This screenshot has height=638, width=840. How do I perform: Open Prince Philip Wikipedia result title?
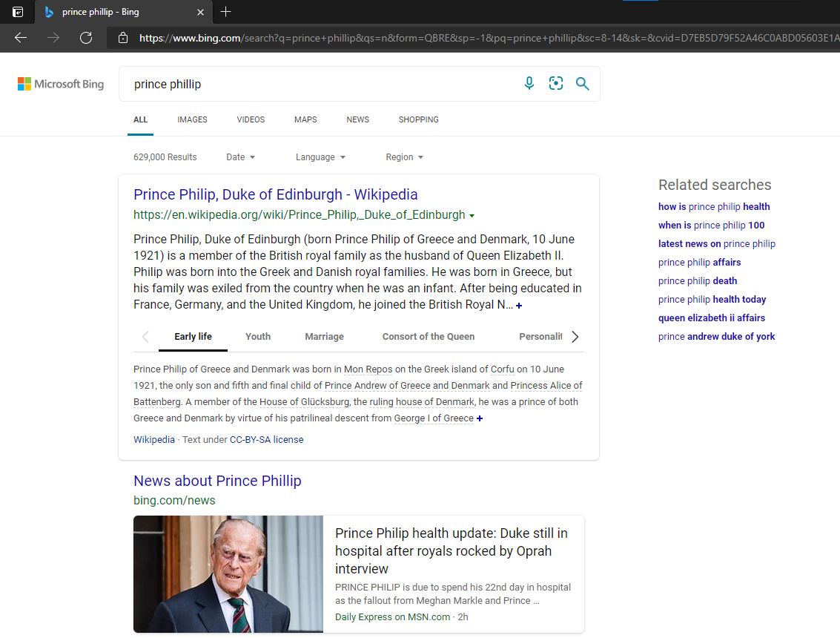pyautogui.click(x=275, y=194)
